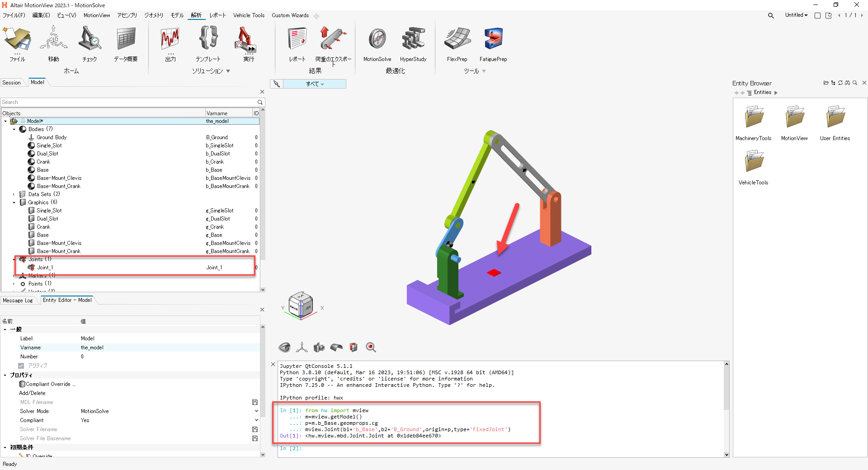The image size is (868, 470).
Task: Click the search icon in Entity Browser header
Action: coord(855,83)
